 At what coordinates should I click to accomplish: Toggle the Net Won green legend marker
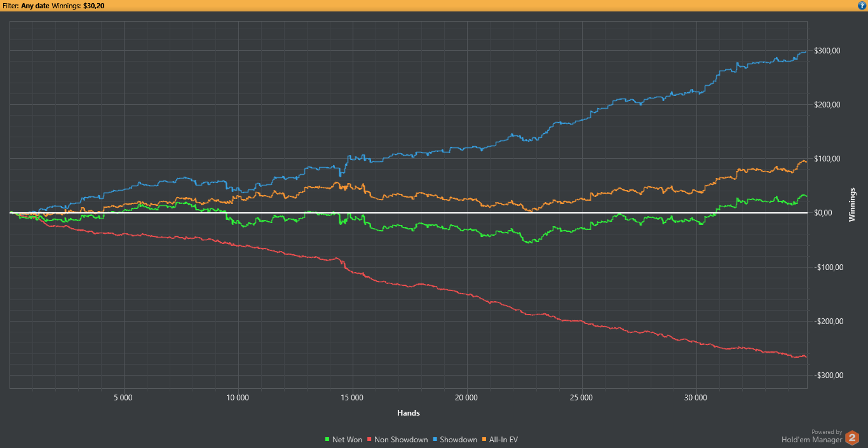[x=327, y=440]
